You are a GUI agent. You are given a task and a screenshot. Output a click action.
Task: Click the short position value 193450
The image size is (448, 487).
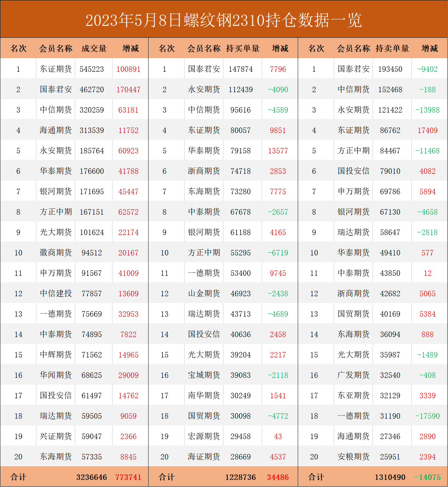(390, 69)
